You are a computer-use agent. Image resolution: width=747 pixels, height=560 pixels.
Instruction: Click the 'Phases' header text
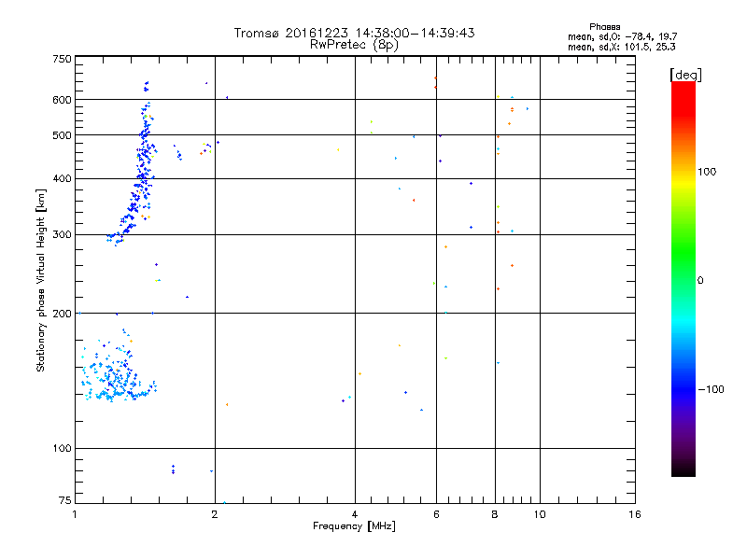tap(604, 27)
